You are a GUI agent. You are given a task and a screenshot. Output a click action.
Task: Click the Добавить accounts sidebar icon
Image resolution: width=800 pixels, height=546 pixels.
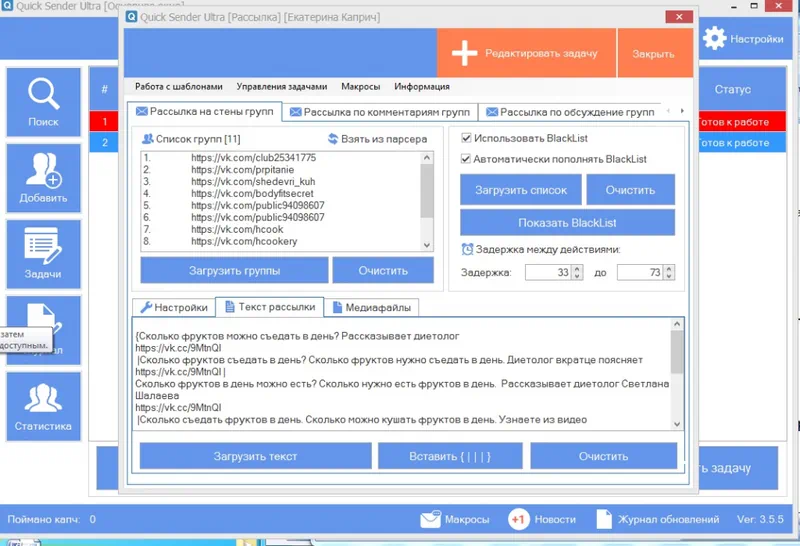click(43, 178)
